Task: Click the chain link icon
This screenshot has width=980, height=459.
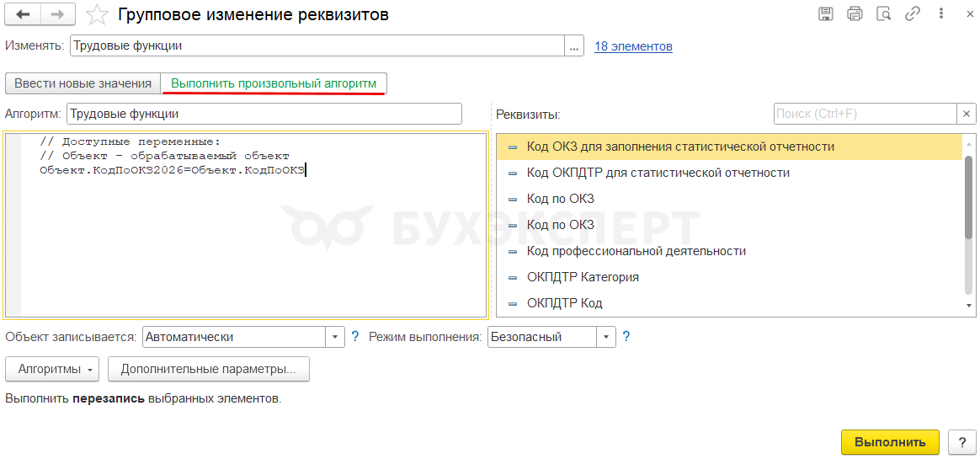Action: coord(912,13)
